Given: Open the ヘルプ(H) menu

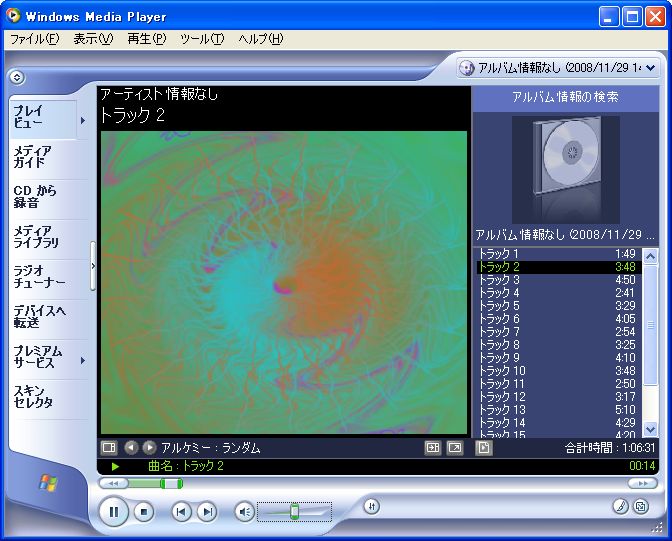Looking at the screenshot, I should click(x=261, y=39).
